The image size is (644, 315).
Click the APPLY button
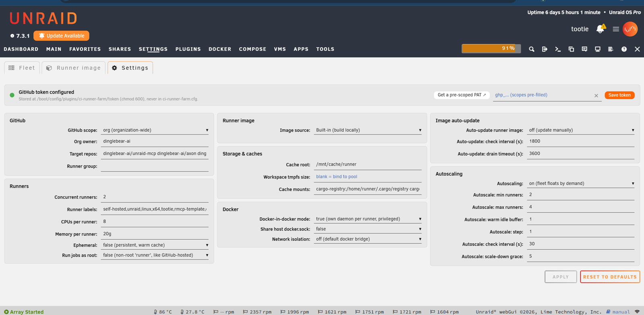pyautogui.click(x=561, y=277)
